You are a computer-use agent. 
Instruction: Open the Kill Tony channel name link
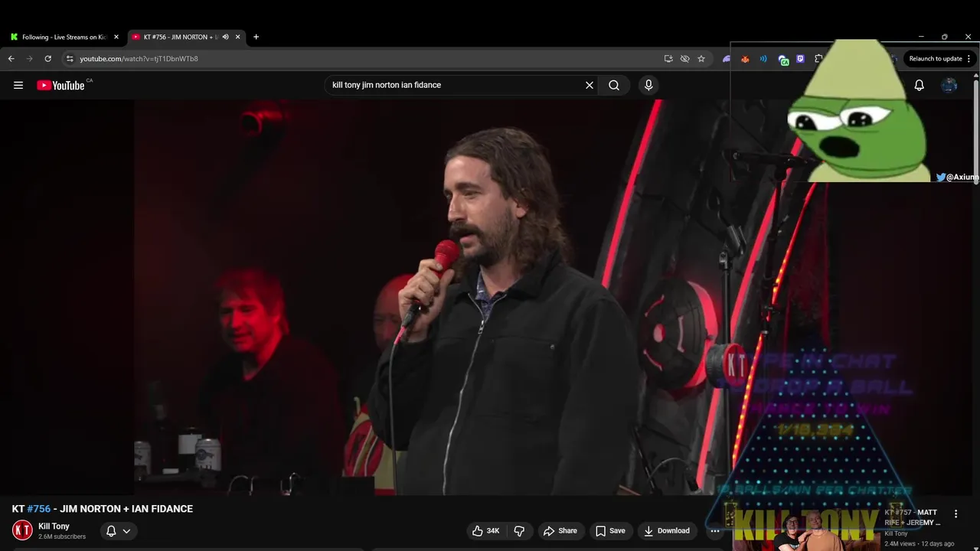(54, 526)
